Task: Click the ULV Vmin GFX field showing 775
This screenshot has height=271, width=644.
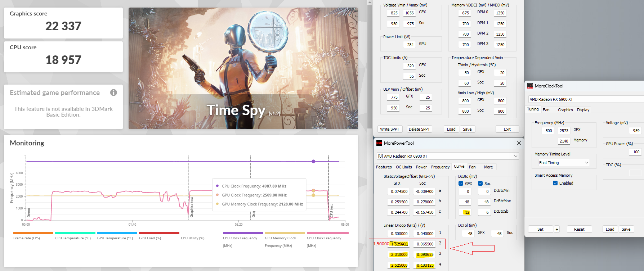Action: tap(393, 97)
